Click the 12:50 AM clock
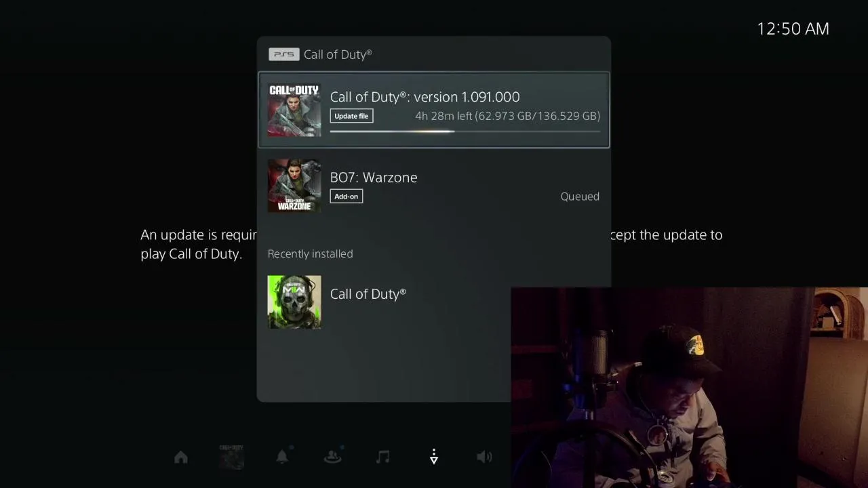868x488 pixels. (x=793, y=28)
